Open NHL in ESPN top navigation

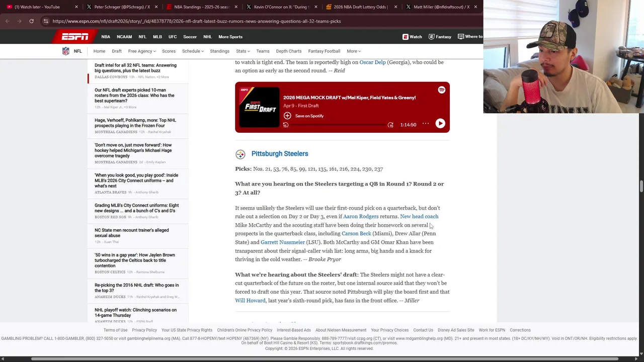207,37
